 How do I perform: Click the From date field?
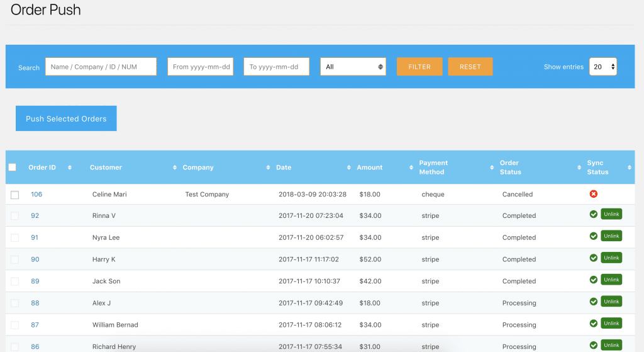pos(201,67)
